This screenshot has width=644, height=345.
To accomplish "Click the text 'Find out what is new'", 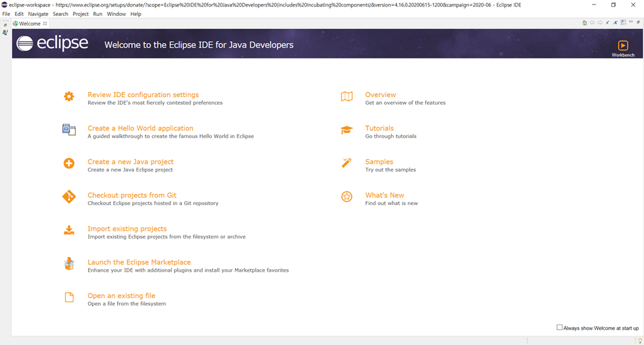I will click(391, 203).
